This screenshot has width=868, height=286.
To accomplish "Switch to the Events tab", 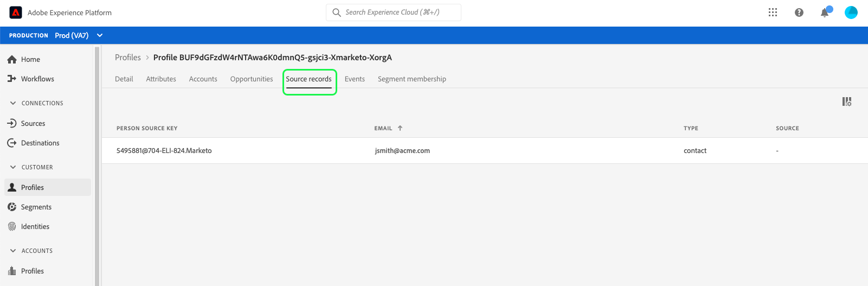I will pos(355,79).
